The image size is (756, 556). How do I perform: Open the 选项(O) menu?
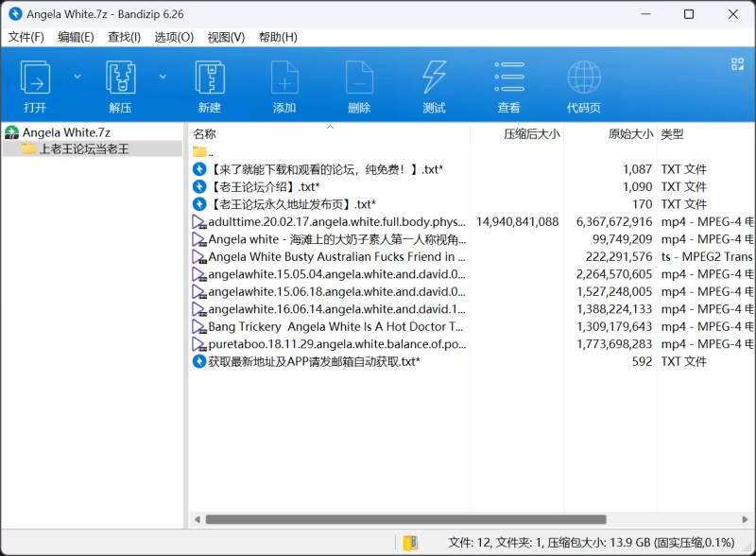click(x=174, y=37)
